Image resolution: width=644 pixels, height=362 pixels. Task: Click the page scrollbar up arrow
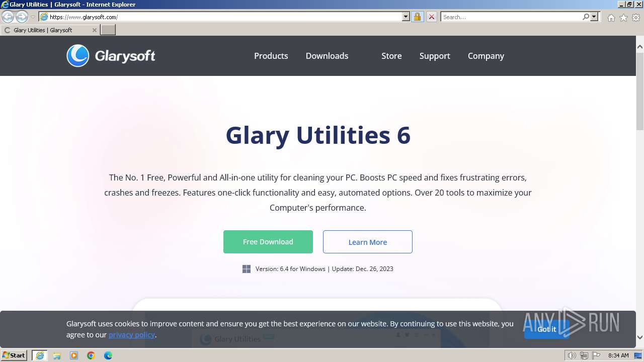tap(640, 47)
